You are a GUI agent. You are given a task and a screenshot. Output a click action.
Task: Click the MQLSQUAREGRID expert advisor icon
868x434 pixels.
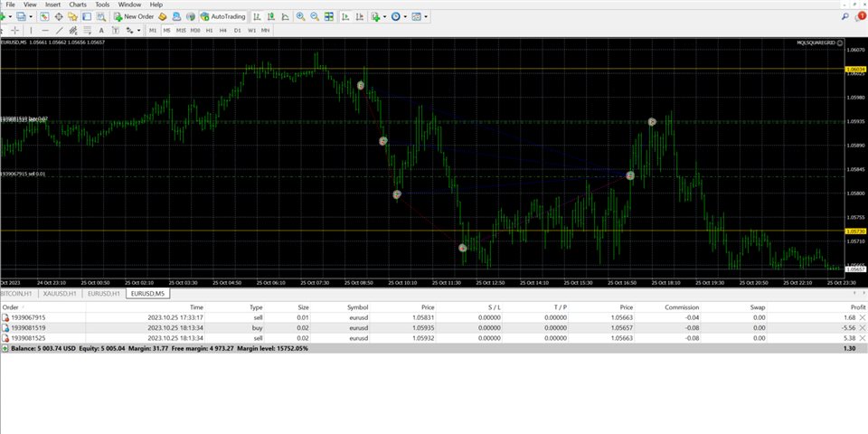click(840, 42)
